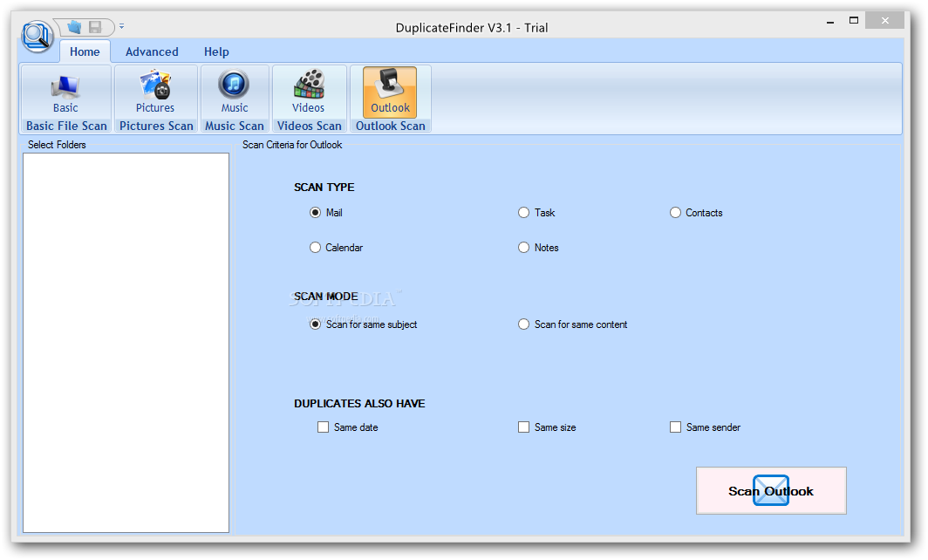Minimize the DuplicateFinder window

pyautogui.click(x=830, y=21)
